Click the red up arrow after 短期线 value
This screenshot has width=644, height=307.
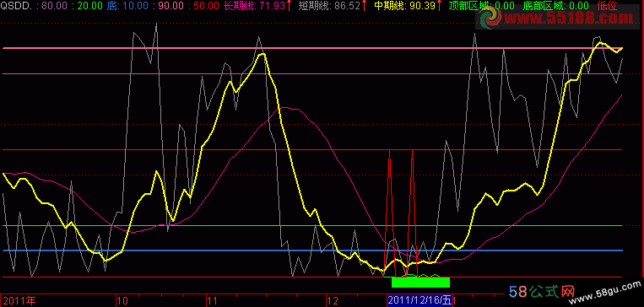click(364, 5)
